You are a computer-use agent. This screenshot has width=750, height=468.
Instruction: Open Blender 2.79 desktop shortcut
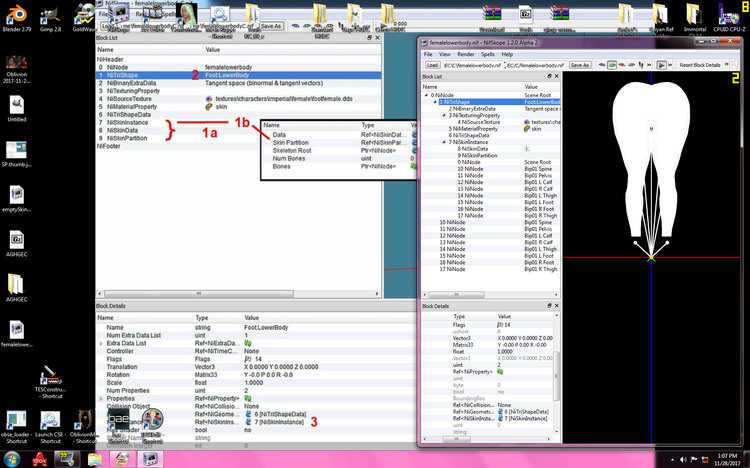(x=16, y=18)
